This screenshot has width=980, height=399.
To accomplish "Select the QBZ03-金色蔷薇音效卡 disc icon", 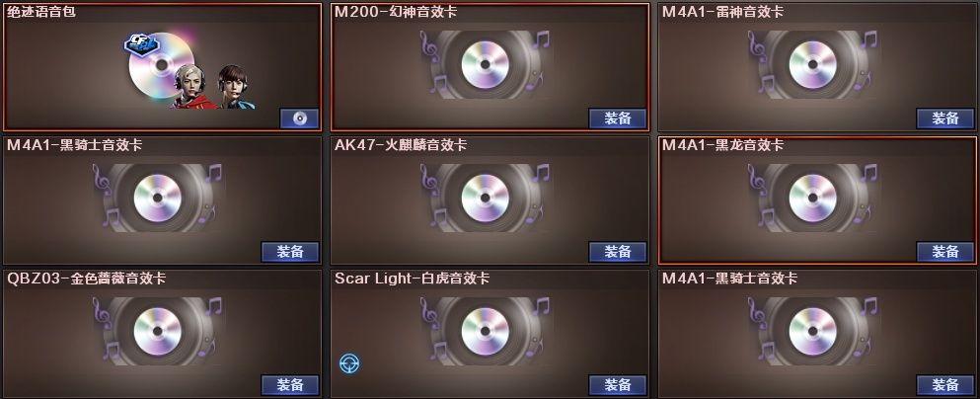I will click(158, 332).
